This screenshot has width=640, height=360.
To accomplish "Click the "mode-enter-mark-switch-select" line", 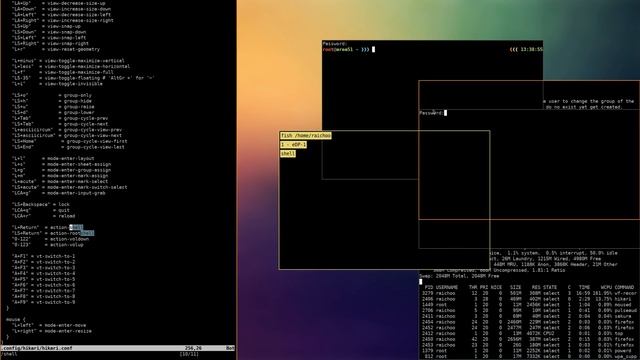I will tap(69, 187).
